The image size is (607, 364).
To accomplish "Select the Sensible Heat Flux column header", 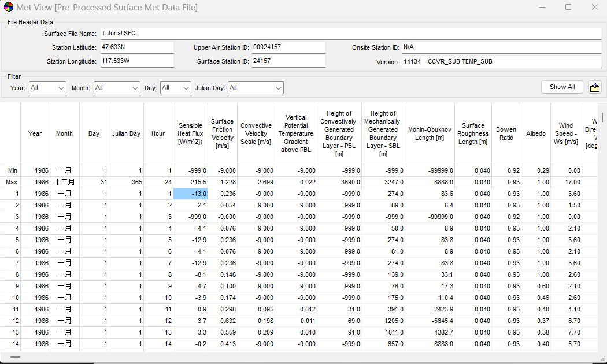I will pos(190,134).
